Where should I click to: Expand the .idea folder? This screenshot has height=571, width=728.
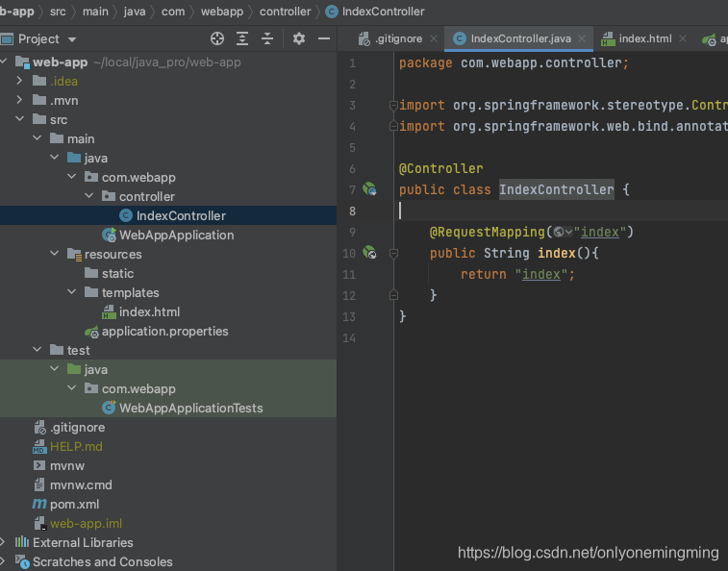pos(19,81)
